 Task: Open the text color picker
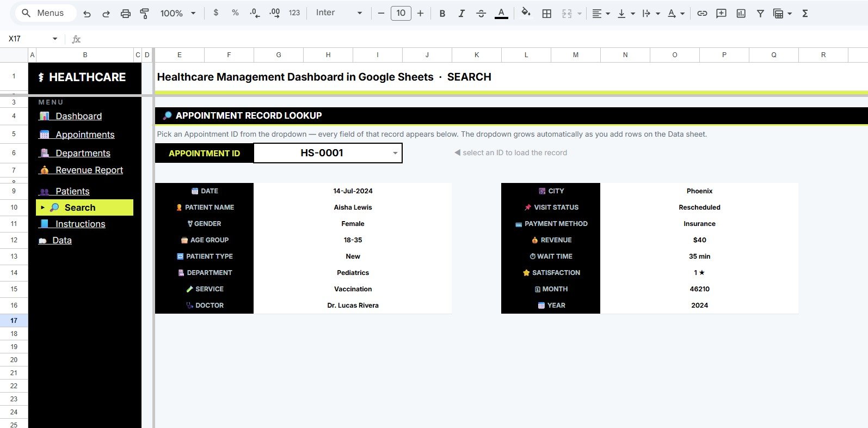click(501, 13)
